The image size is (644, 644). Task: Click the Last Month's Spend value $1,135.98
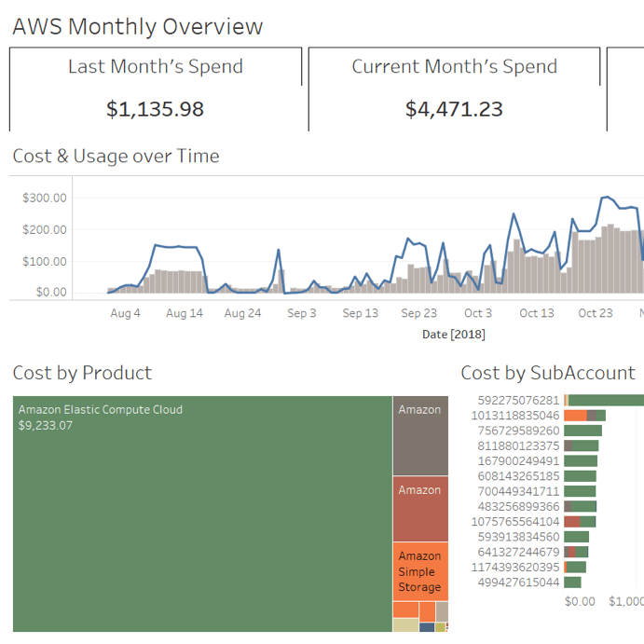(155, 109)
